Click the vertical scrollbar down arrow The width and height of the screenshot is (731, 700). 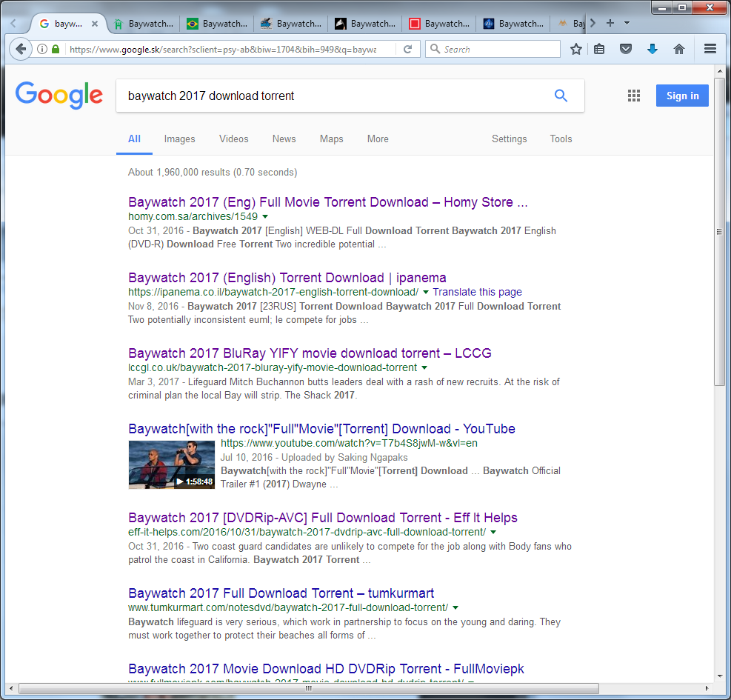[x=720, y=676]
